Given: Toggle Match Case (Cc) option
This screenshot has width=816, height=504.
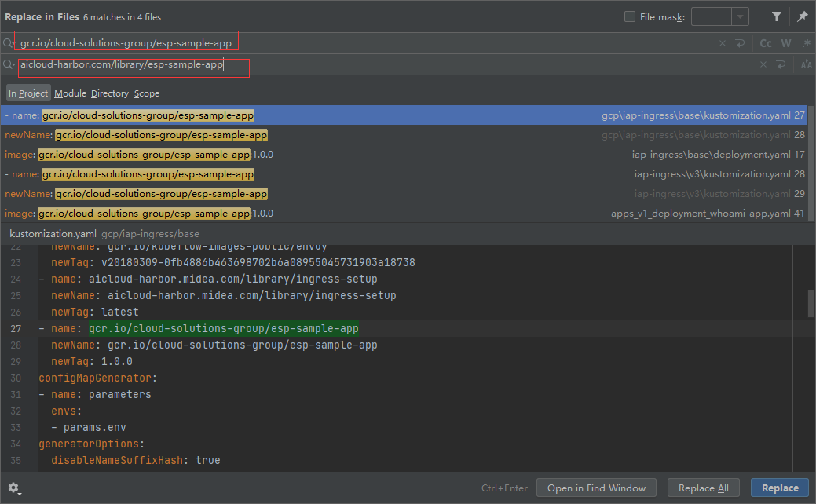Looking at the screenshot, I should click(766, 43).
